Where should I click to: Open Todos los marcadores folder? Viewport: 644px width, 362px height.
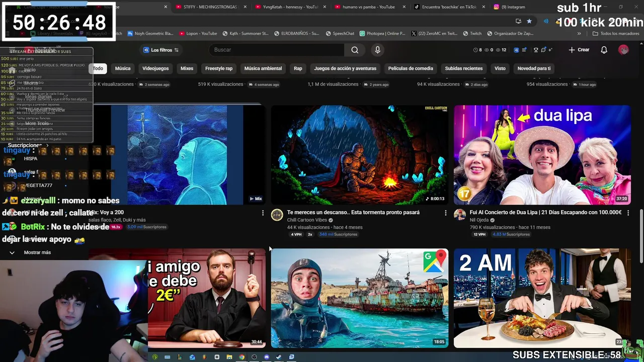[616, 34]
